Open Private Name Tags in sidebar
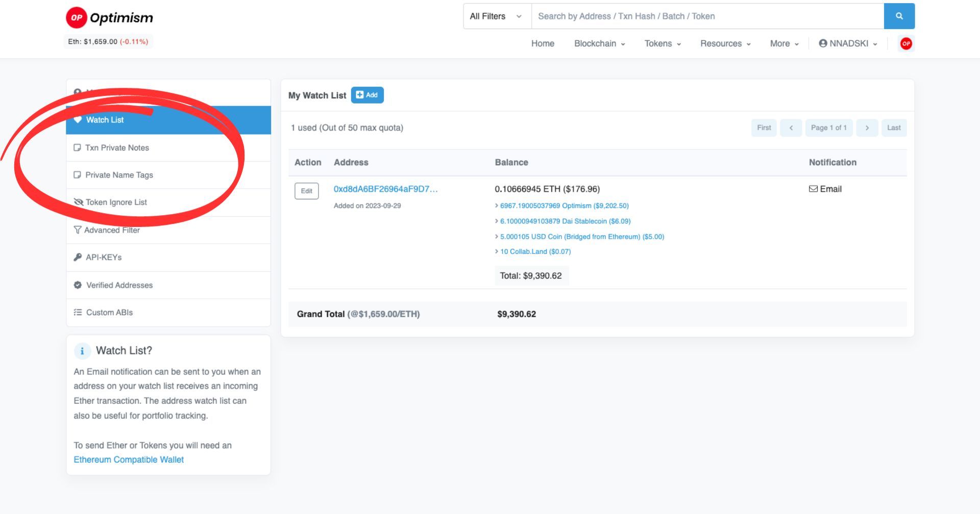This screenshot has height=514, width=980. coord(168,175)
